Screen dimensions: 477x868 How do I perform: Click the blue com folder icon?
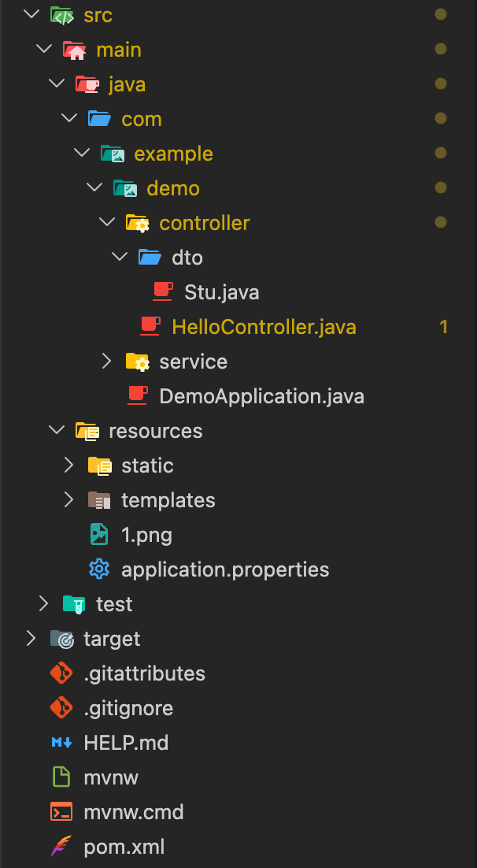tap(99, 119)
